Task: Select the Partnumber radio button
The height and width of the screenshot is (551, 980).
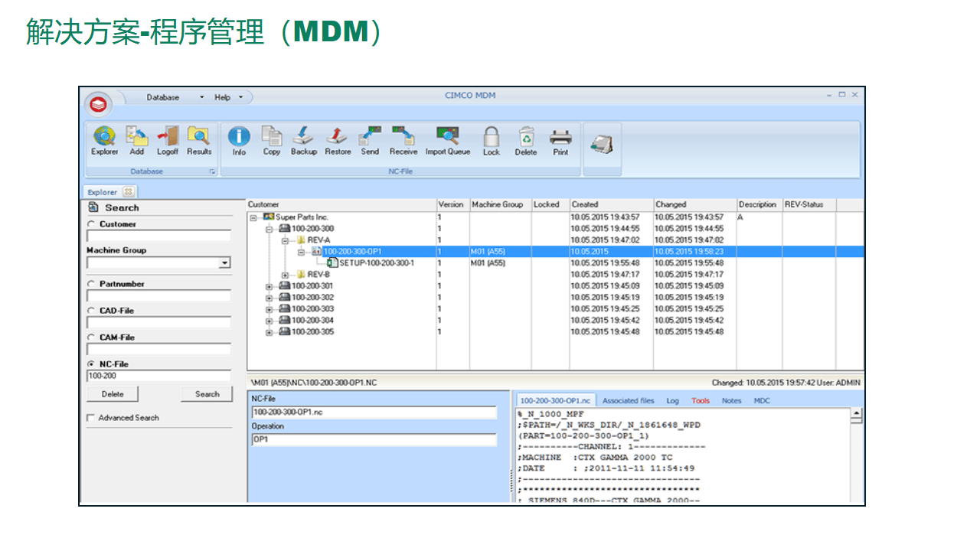Action: [x=91, y=284]
